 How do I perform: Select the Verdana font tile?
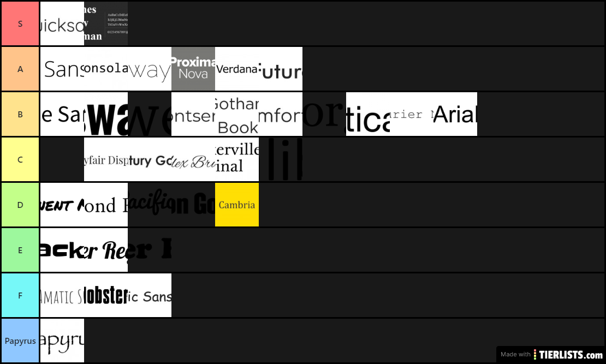(237, 69)
